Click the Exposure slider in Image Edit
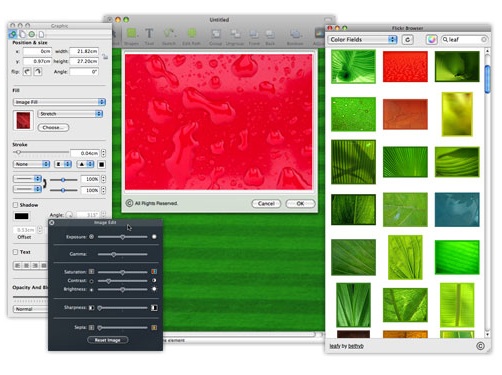The image size is (502, 375). 123,237
